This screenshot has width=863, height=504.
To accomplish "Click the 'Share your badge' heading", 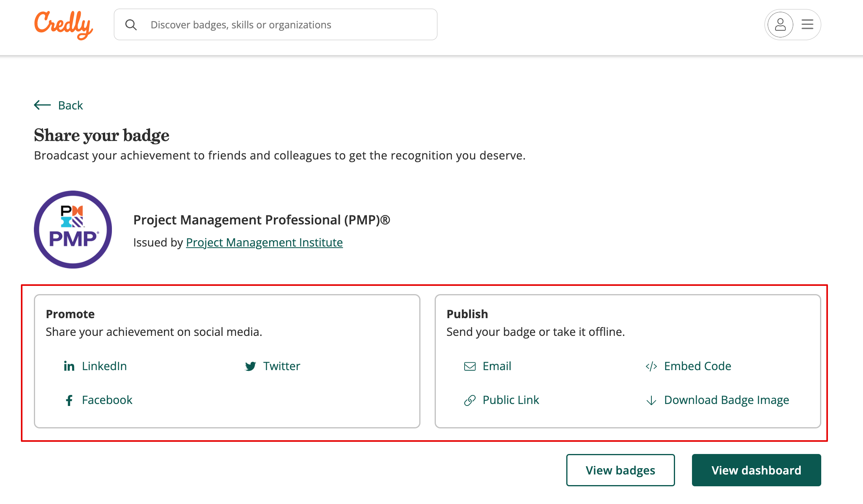I will click(102, 135).
